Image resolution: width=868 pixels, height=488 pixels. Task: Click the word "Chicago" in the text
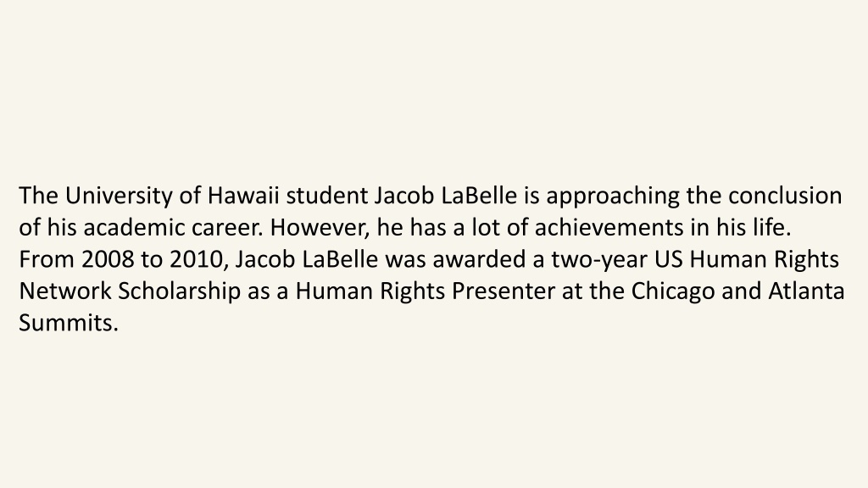672,292
